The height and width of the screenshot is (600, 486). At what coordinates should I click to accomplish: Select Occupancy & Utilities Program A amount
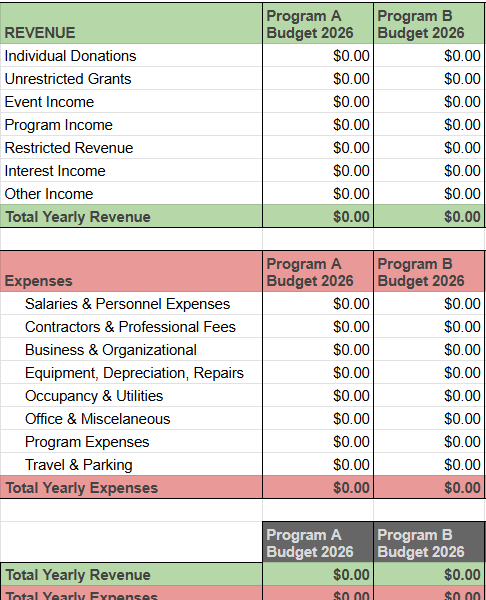click(318, 395)
